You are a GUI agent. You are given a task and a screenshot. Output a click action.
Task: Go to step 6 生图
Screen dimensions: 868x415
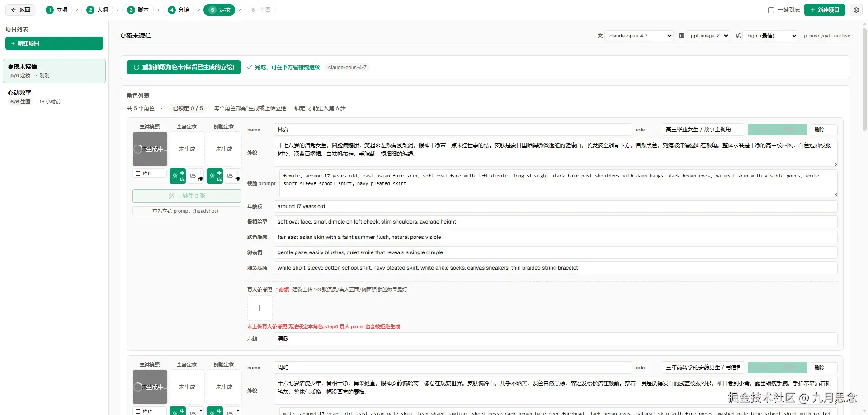click(x=261, y=10)
